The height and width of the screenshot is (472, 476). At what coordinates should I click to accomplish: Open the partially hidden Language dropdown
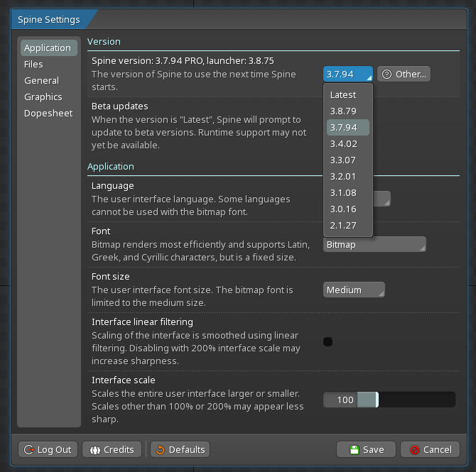click(382, 199)
